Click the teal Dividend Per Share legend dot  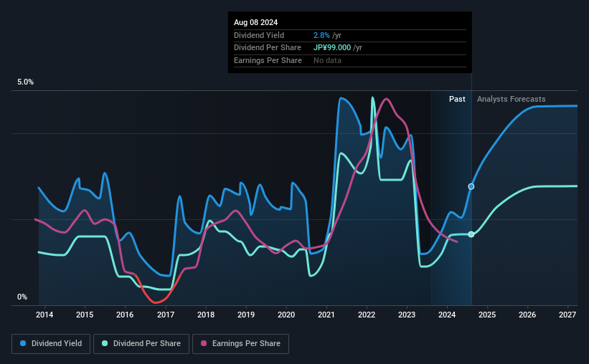(105, 343)
